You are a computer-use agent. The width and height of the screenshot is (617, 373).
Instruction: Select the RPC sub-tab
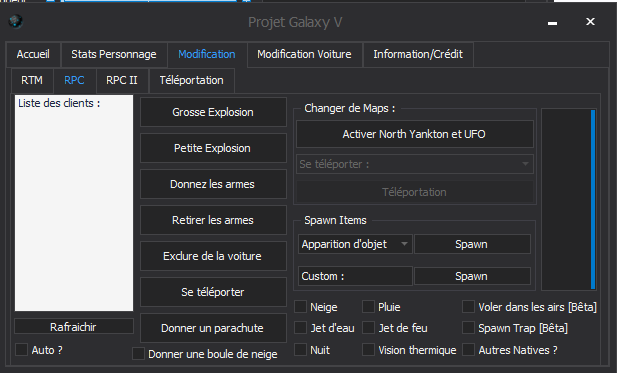[x=74, y=80]
